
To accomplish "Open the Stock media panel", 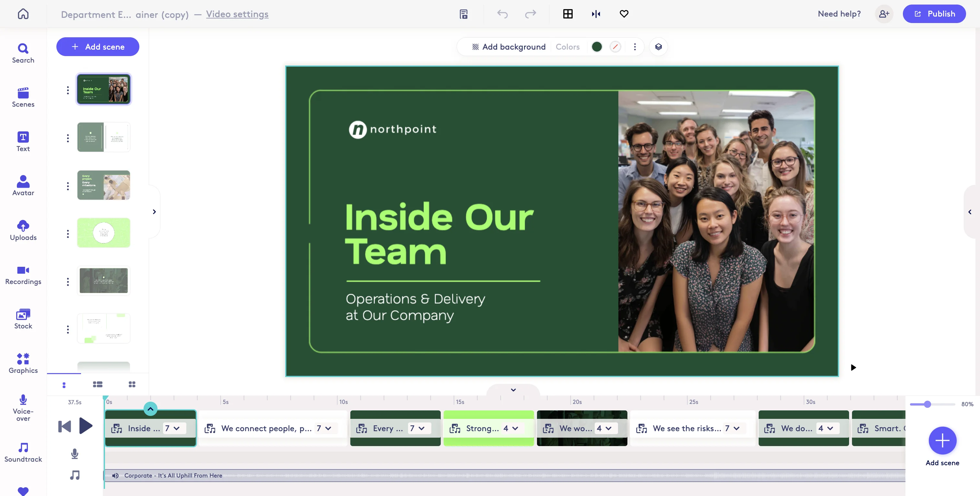I will (x=23, y=319).
